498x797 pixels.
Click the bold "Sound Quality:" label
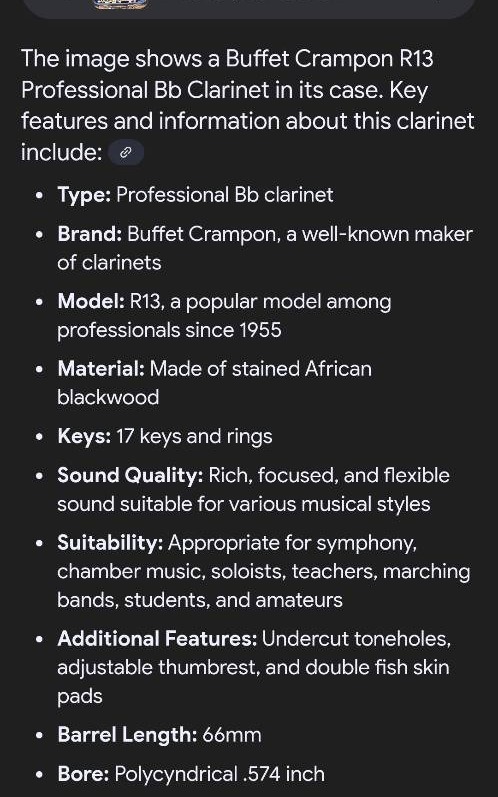click(130, 476)
